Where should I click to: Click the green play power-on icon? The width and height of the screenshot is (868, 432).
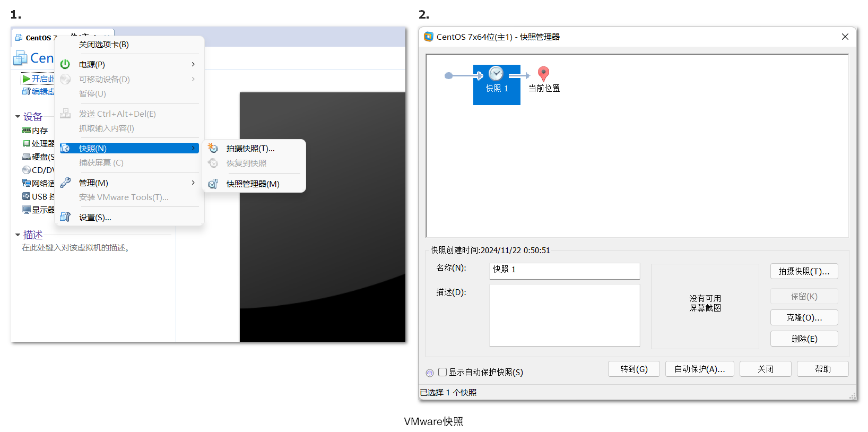[x=25, y=79]
